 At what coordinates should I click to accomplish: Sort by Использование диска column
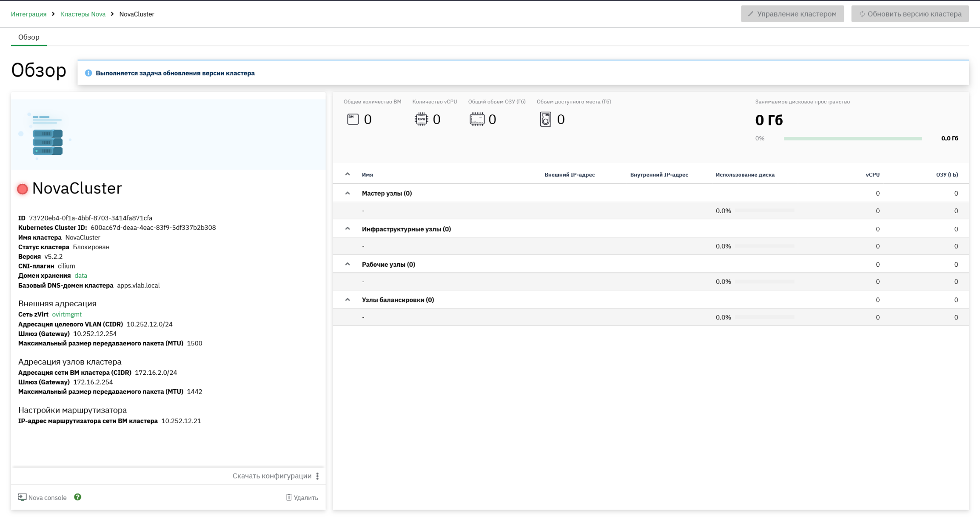click(x=745, y=175)
